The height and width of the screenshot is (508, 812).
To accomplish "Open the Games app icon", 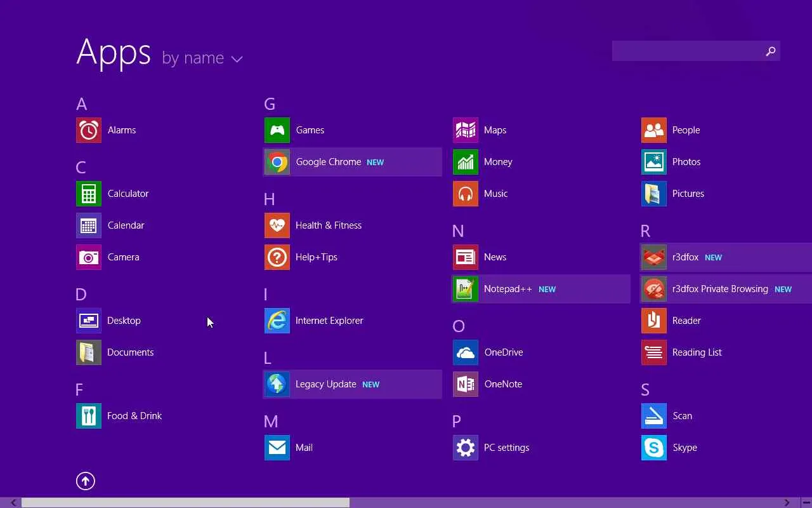I will click(277, 130).
